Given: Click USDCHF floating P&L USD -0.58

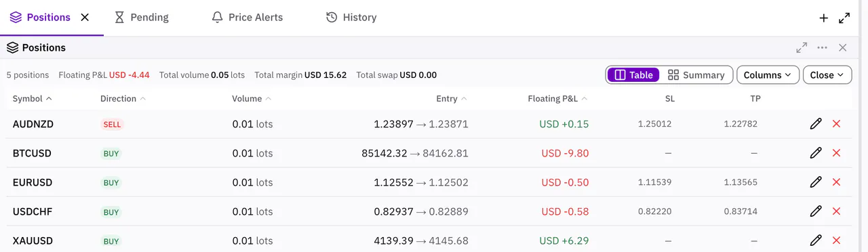Looking at the screenshot, I should coord(565,211).
